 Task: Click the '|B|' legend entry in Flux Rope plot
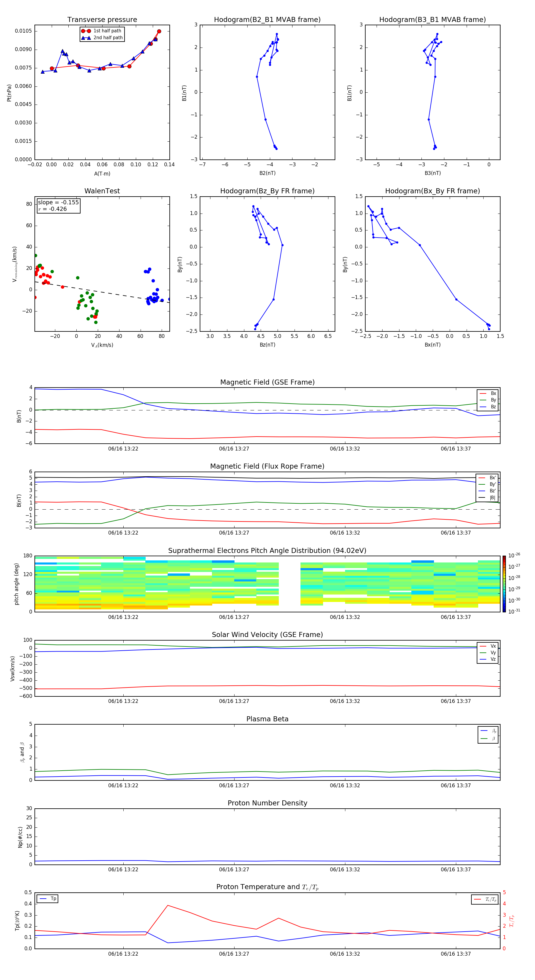[x=487, y=498]
